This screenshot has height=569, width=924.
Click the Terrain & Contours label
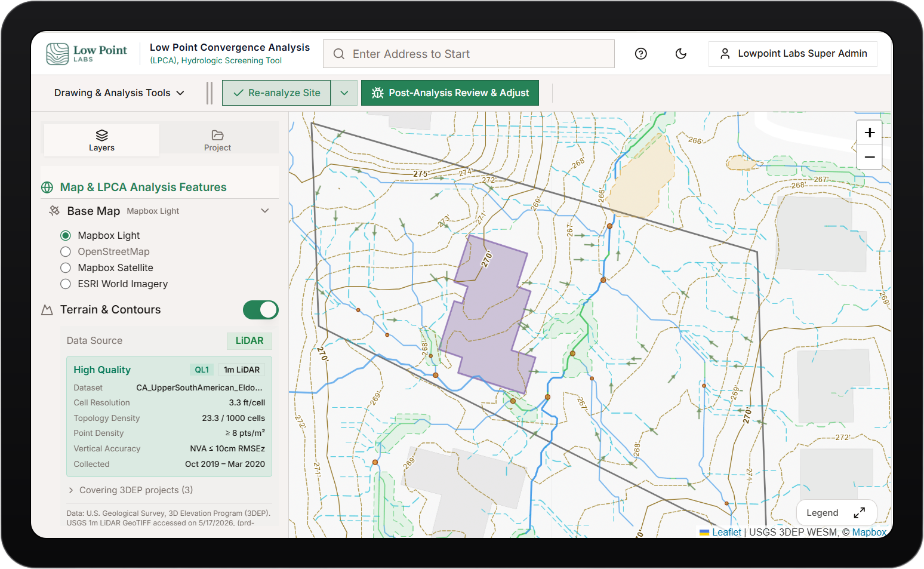point(110,310)
